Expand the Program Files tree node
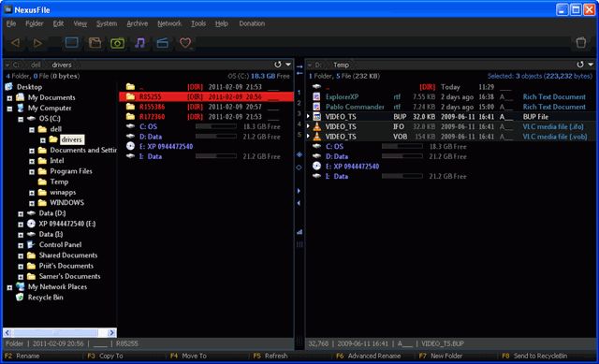This screenshot has width=599, height=364. tap(32, 172)
